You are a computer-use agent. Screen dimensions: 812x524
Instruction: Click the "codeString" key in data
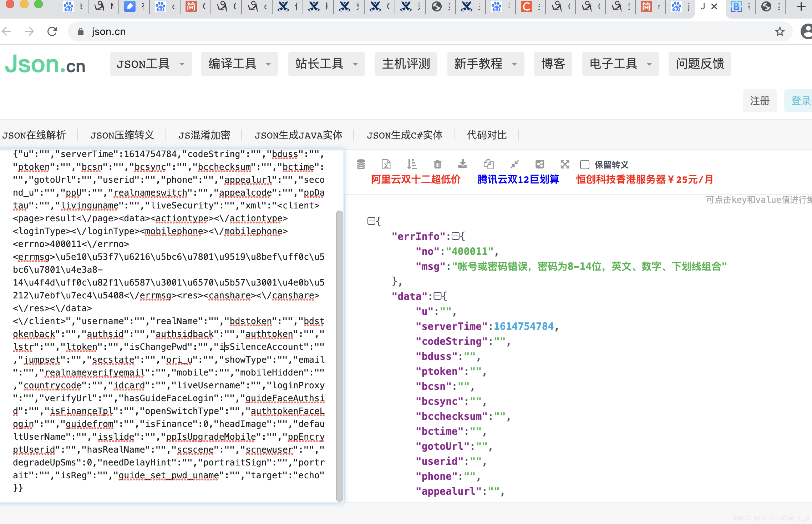click(452, 341)
